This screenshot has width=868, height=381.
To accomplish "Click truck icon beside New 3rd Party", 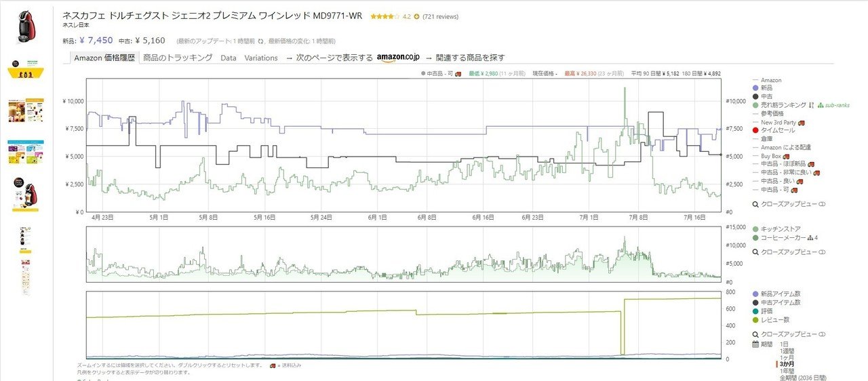I will point(802,122).
